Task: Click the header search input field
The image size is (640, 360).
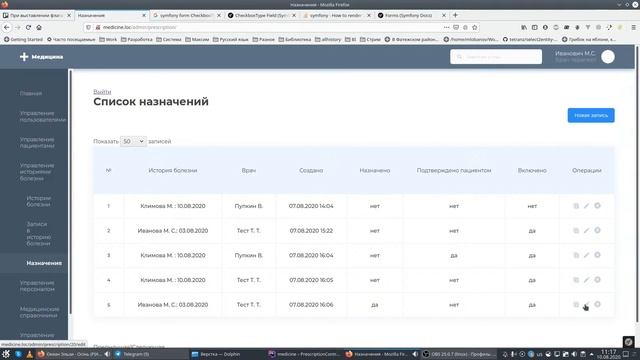Action: (x=496, y=57)
